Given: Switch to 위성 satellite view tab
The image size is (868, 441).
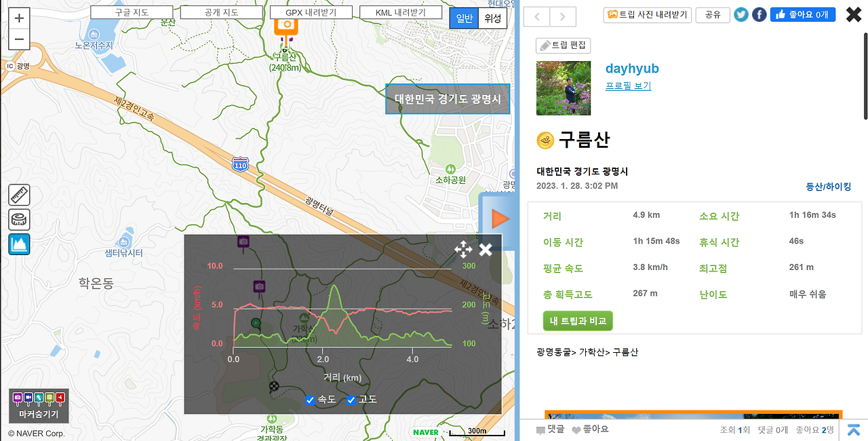Looking at the screenshot, I should 492,18.
